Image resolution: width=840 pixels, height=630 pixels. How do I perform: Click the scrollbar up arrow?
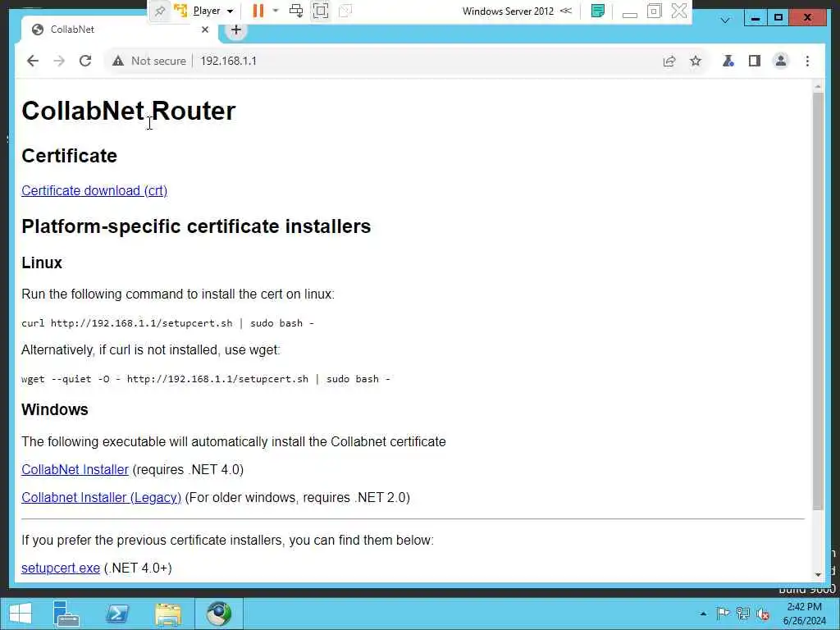[x=818, y=86]
